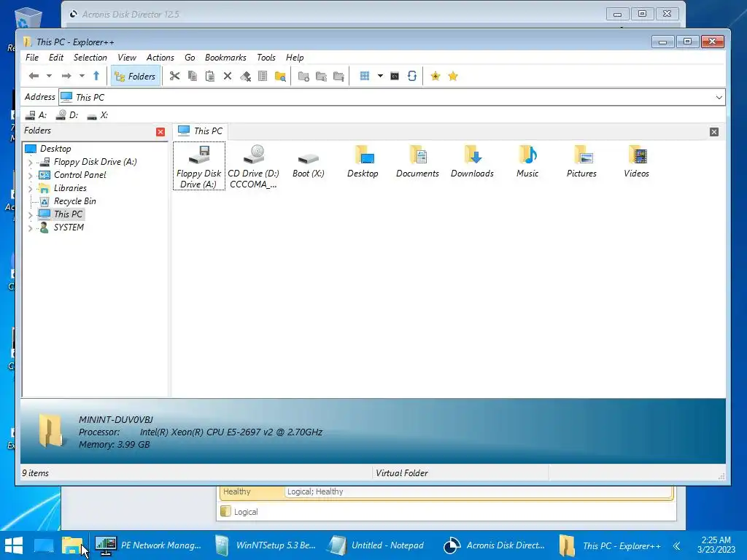This screenshot has width=747, height=560.
Task: Open the Actions menu
Action: point(160,57)
